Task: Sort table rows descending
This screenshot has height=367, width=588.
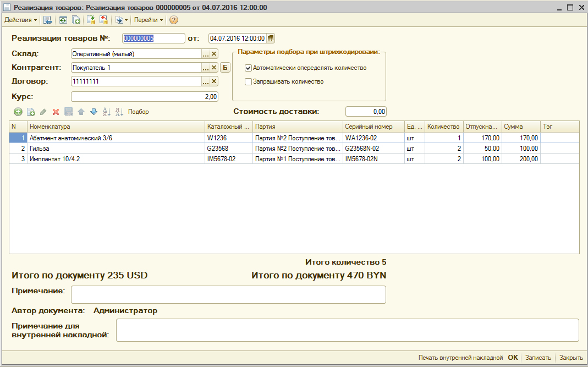Action: point(119,112)
